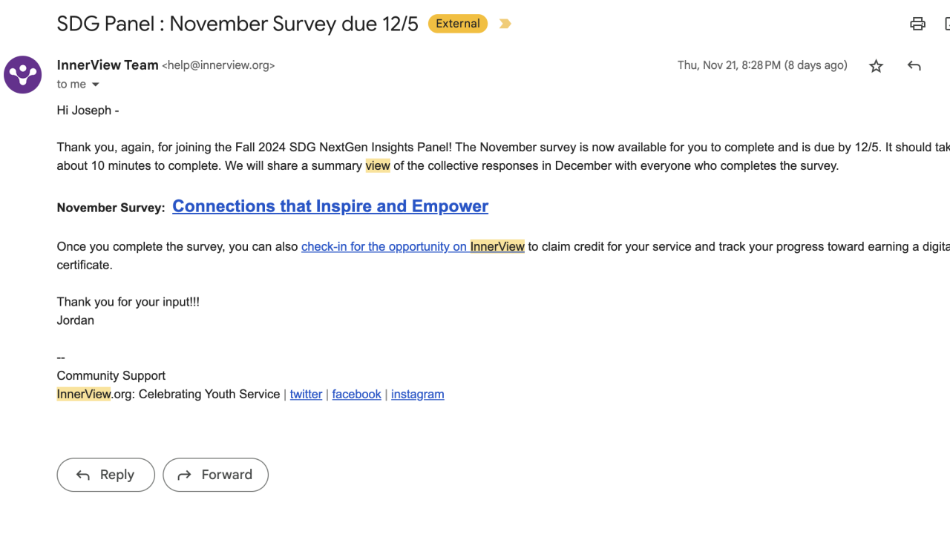Screen dimensions: 950x560
Task: Star this email message
Action: (876, 66)
